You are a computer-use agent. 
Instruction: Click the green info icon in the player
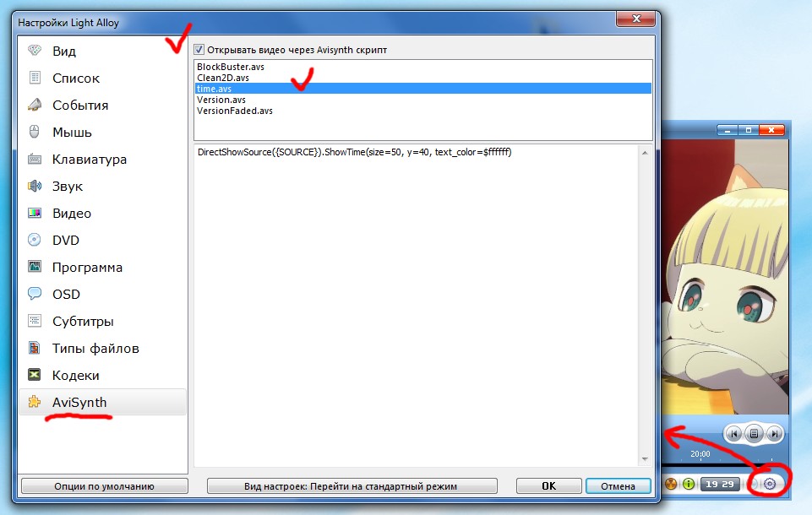689,484
